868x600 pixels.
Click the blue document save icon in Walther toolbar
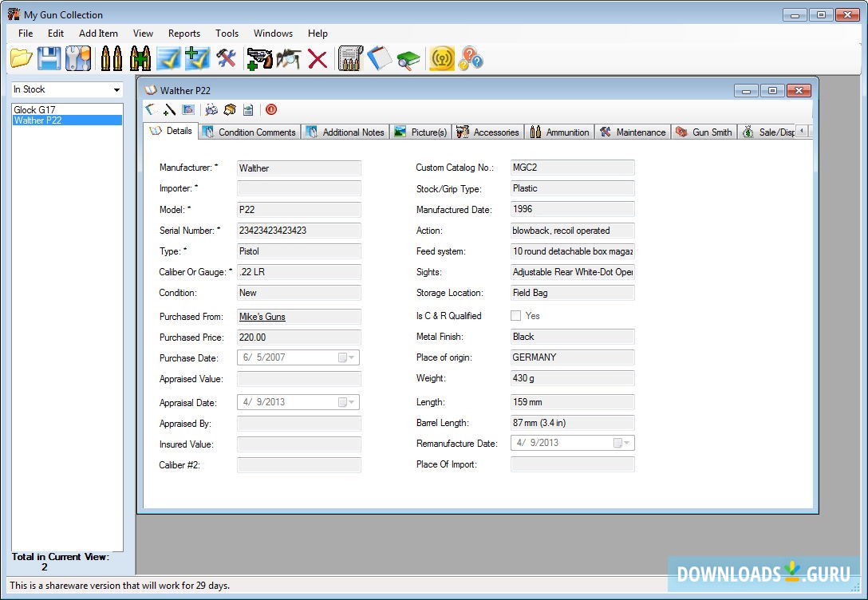pyautogui.click(x=248, y=109)
